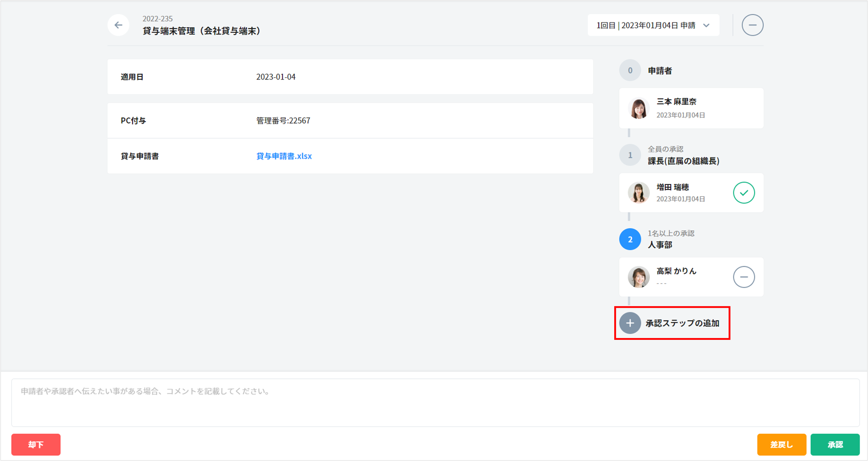868x461 pixels.
Task: Click 三本 麻里奈 avatar photo
Action: click(638, 108)
